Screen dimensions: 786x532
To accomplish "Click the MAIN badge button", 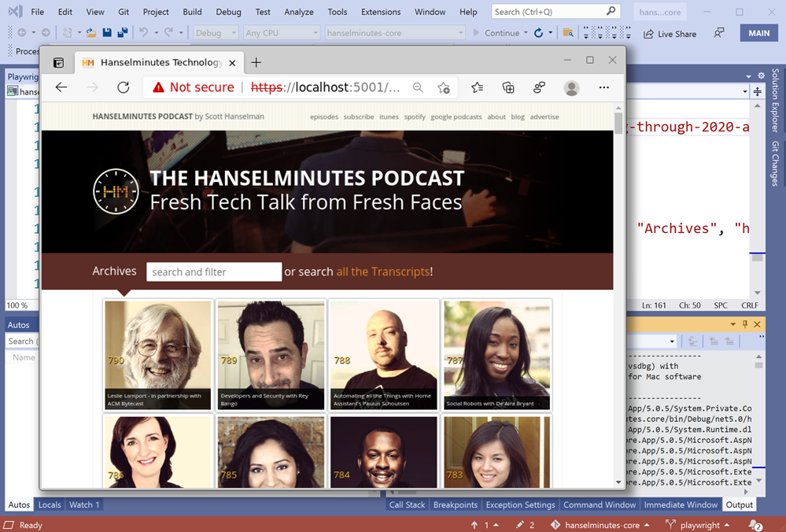I will tap(759, 33).
